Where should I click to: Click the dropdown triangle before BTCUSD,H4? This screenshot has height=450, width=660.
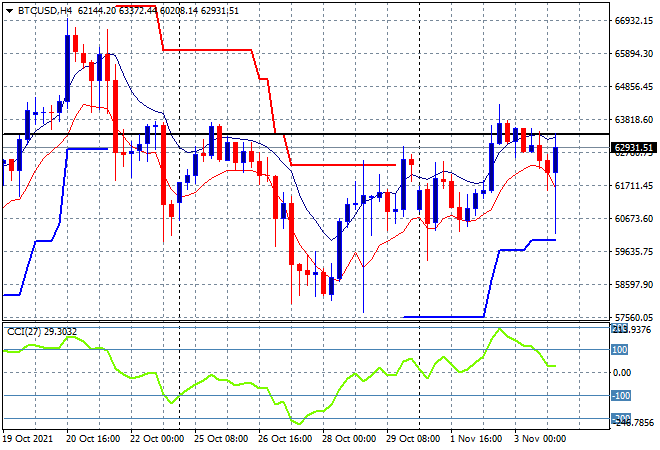point(9,11)
